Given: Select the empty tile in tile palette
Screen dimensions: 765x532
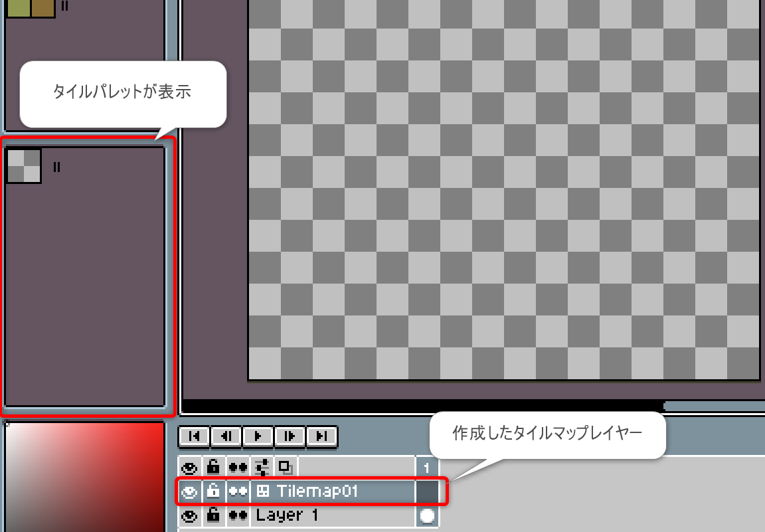Looking at the screenshot, I should (x=24, y=165).
